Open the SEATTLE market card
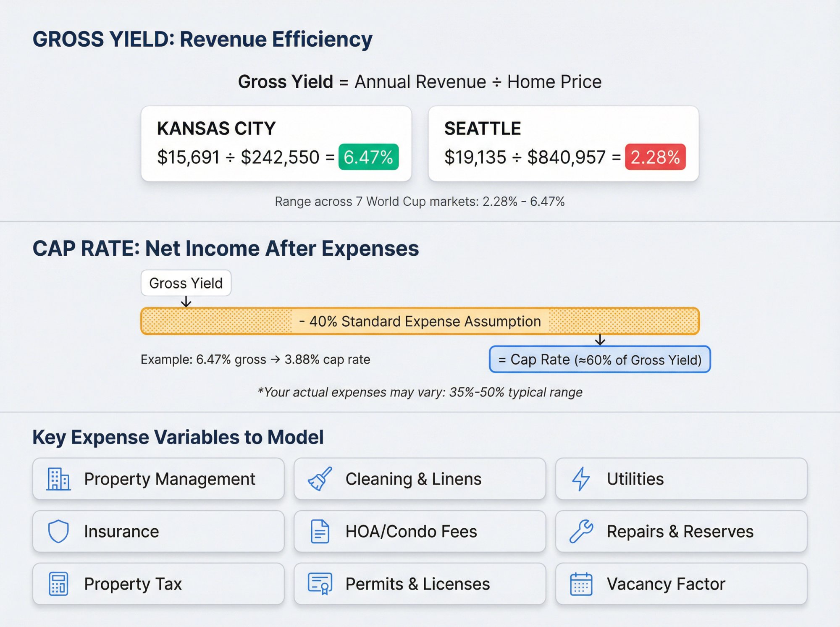 [564, 144]
